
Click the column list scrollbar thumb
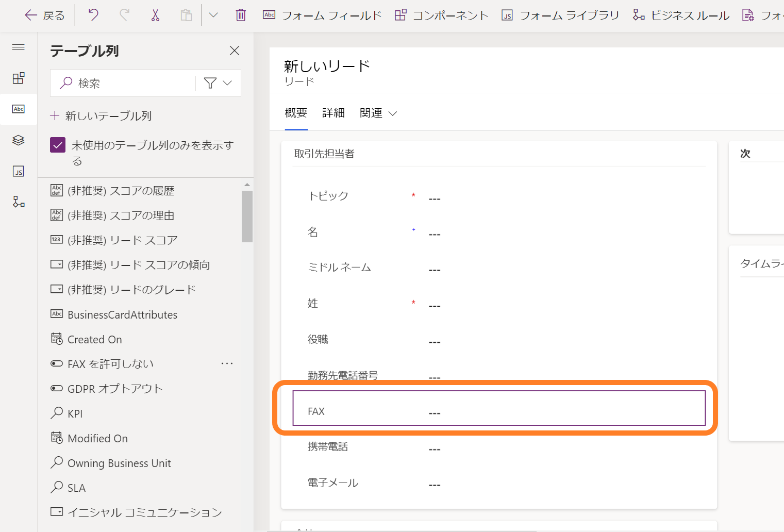tap(247, 216)
